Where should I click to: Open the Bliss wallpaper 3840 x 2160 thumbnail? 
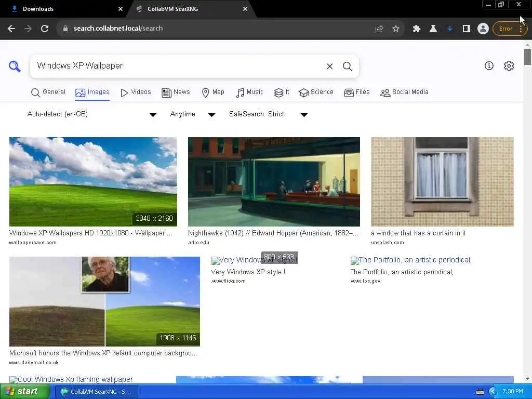point(93,181)
